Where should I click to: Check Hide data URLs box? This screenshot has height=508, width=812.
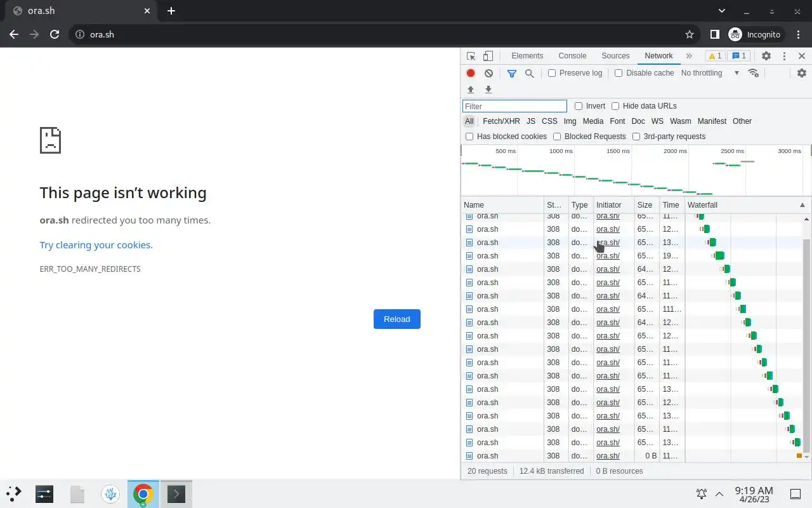[x=615, y=106]
